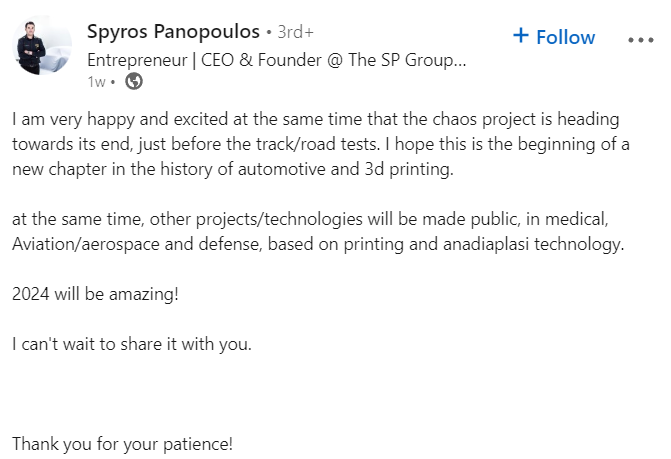Click the Entrepreneur CEO & Founder headline
Screen dimensions: 671x459
click(276, 60)
